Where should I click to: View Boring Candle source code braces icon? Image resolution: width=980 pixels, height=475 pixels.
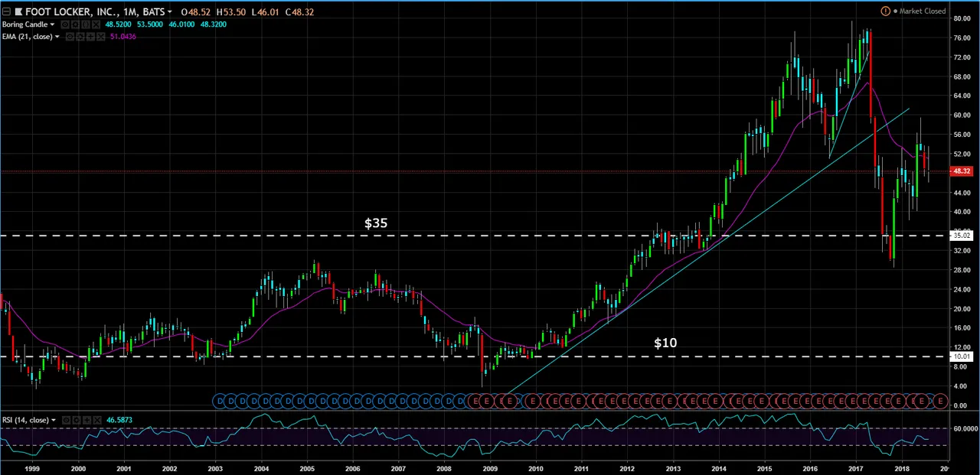[x=86, y=24]
